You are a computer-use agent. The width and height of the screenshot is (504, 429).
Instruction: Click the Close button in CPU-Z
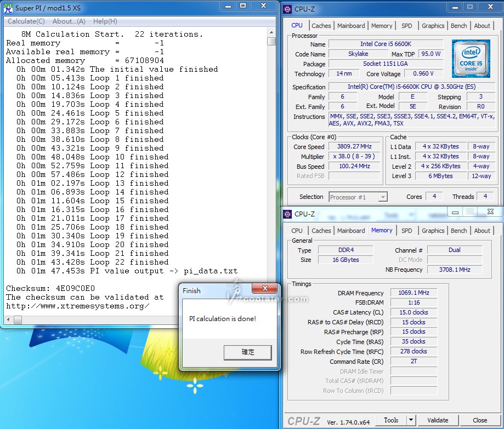(480, 420)
